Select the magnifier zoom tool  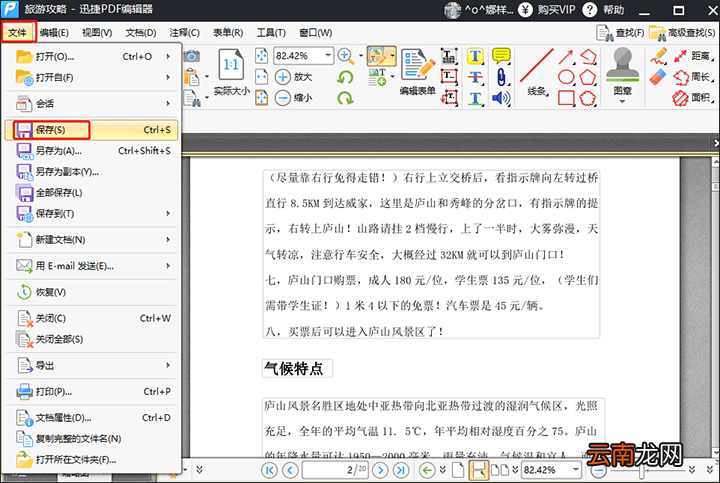346,56
